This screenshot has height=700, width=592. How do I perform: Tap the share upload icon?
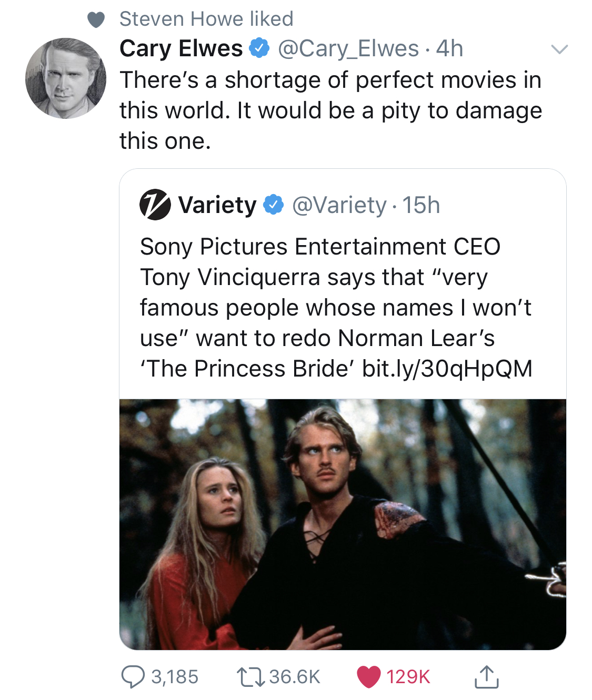pos(486,677)
